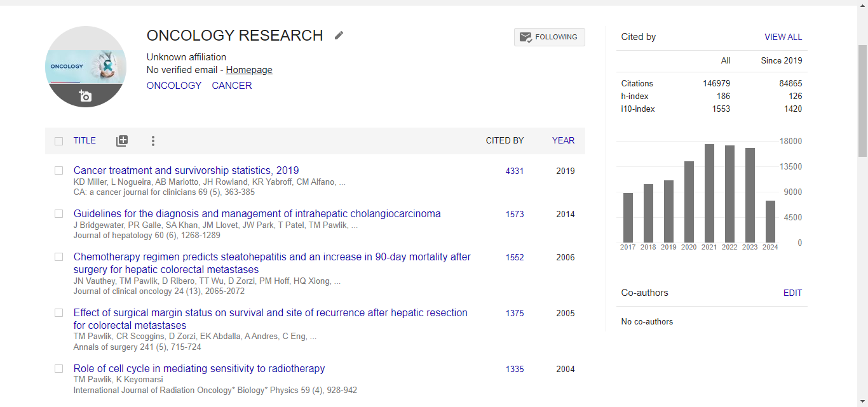Click the CANCER interest tag
868x407 pixels.
[x=232, y=86]
